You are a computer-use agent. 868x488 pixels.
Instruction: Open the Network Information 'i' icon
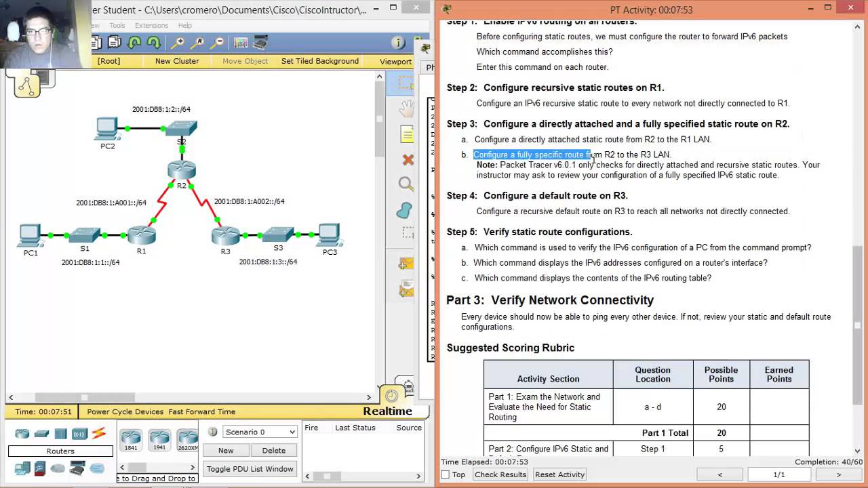pyautogui.click(x=399, y=43)
